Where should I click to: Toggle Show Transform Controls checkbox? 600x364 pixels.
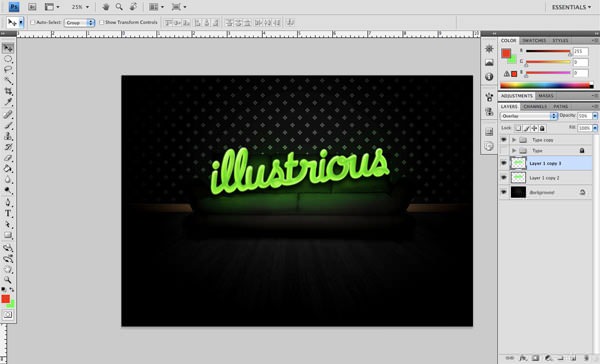pos(101,23)
